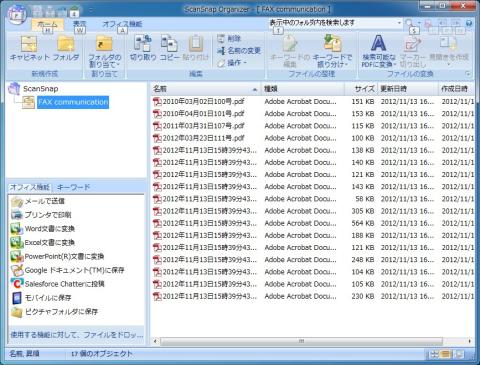This screenshot has width=480, height=365.
Task: Open the ribbon Help icon
Action: (469, 23)
